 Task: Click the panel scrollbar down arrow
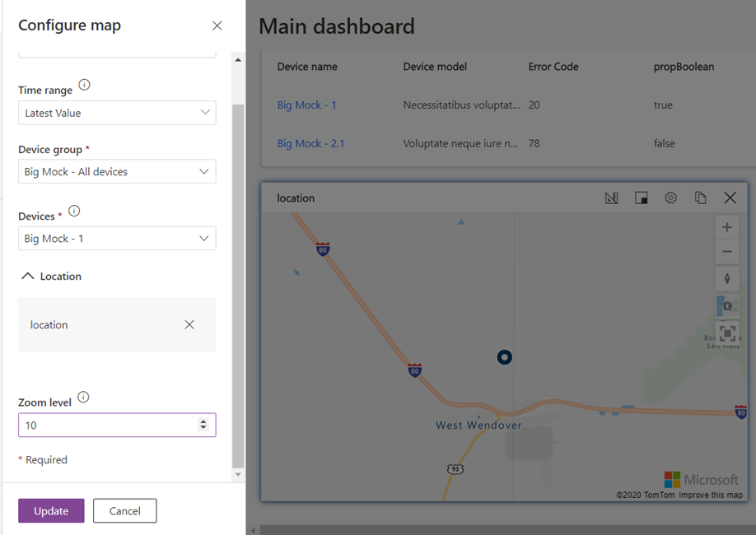[x=238, y=474]
